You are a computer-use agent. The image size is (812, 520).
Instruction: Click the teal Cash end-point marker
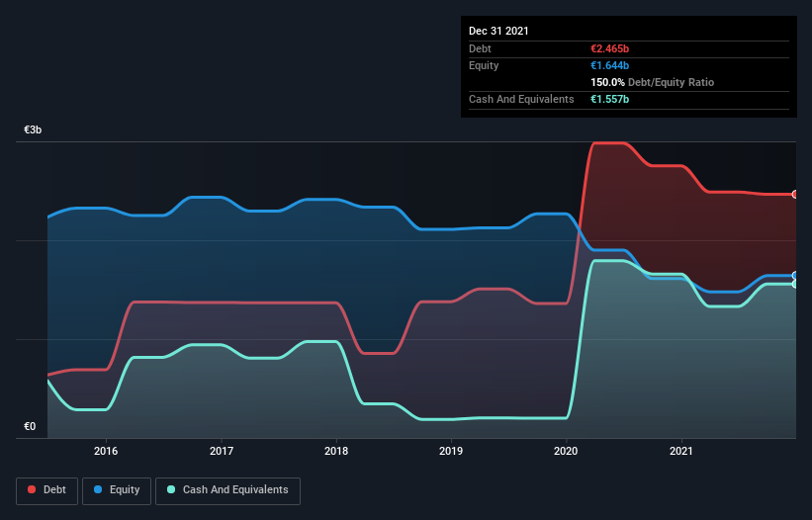point(795,284)
